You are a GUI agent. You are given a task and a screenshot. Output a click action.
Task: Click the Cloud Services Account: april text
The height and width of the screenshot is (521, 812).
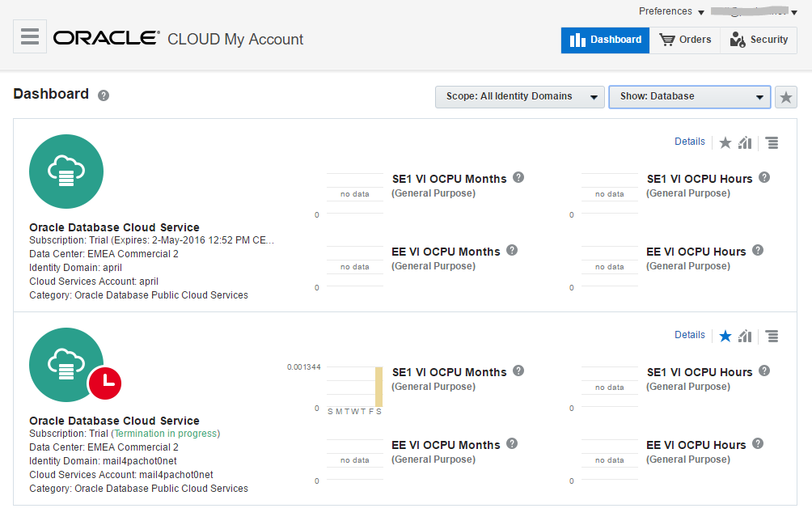point(94,282)
